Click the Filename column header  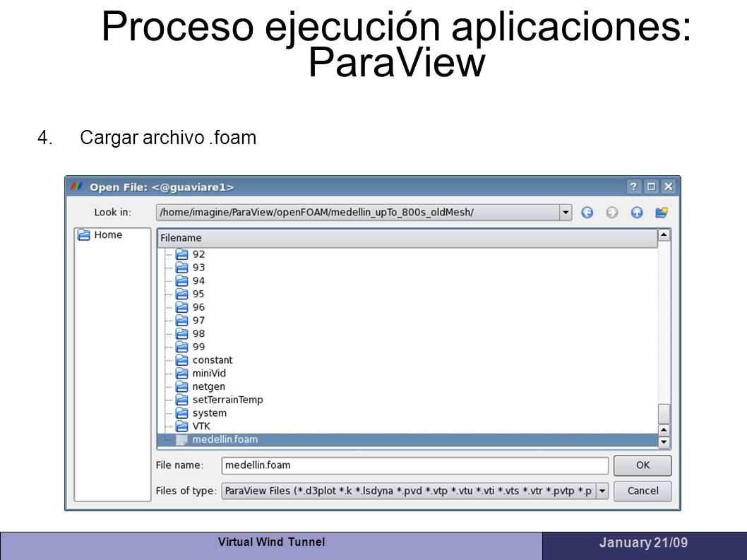tap(407, 238)
